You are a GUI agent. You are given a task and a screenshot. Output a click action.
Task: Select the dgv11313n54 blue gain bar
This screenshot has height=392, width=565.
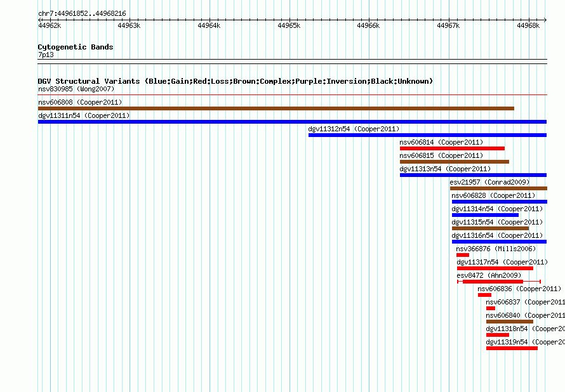(473, 175)
